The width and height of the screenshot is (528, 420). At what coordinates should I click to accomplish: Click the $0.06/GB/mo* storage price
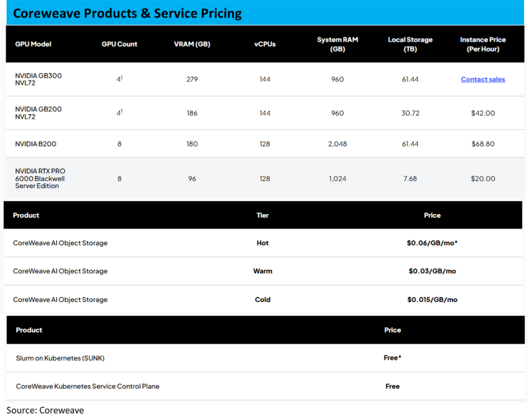point(432,243)
